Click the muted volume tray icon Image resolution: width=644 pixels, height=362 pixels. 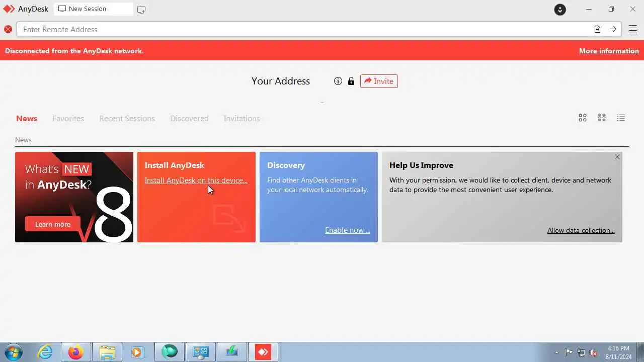(594, 352)
